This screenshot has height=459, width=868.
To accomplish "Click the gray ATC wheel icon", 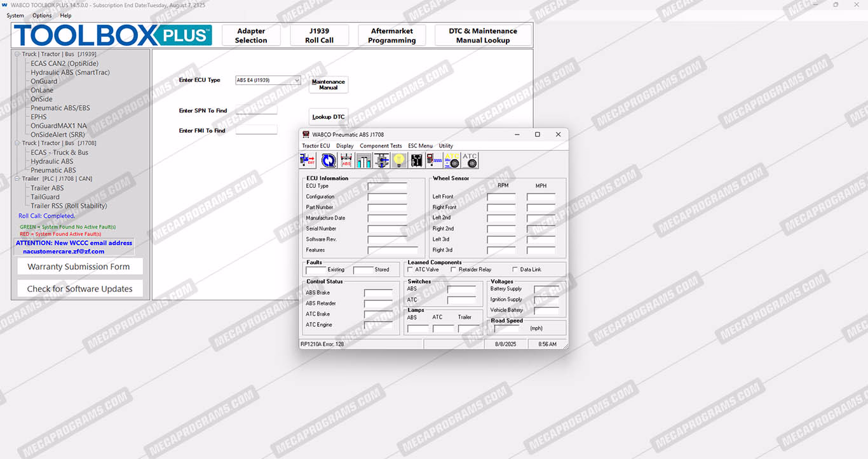I will pos(470,161).
